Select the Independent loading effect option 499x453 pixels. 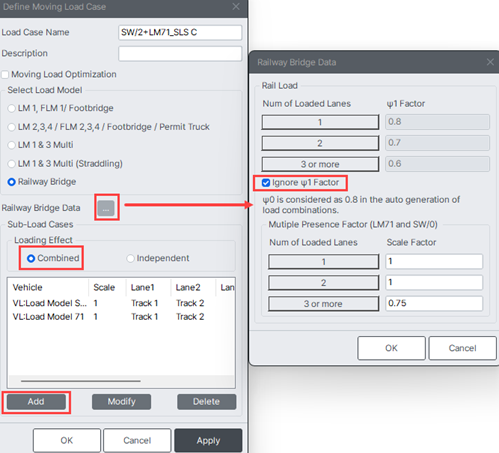(x=130, y=258)
